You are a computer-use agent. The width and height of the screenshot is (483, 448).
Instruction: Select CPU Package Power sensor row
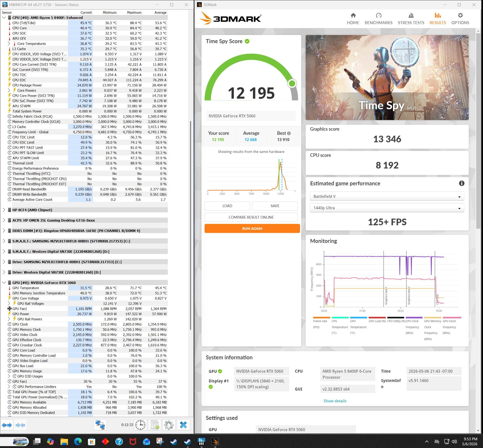click(84, 85)
